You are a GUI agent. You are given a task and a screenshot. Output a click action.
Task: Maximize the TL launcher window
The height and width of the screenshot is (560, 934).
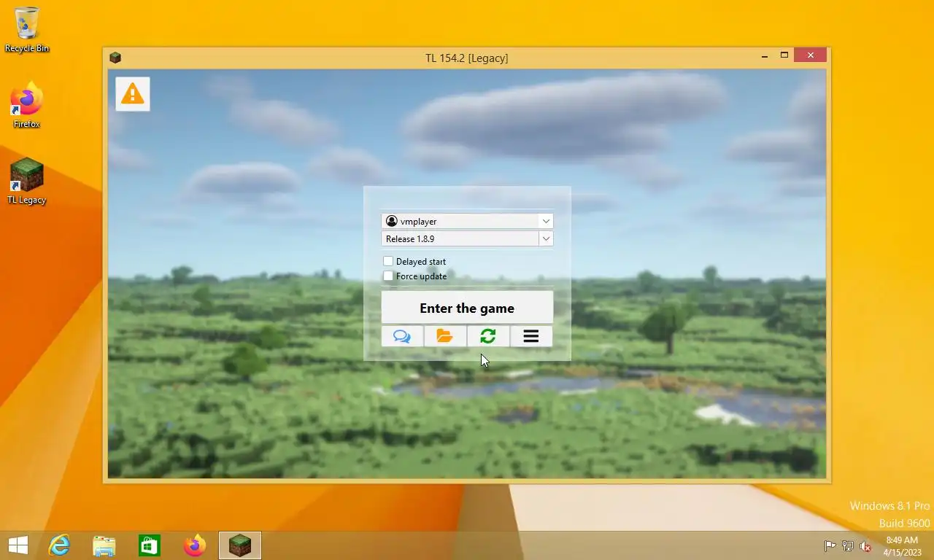pos(784,55)
